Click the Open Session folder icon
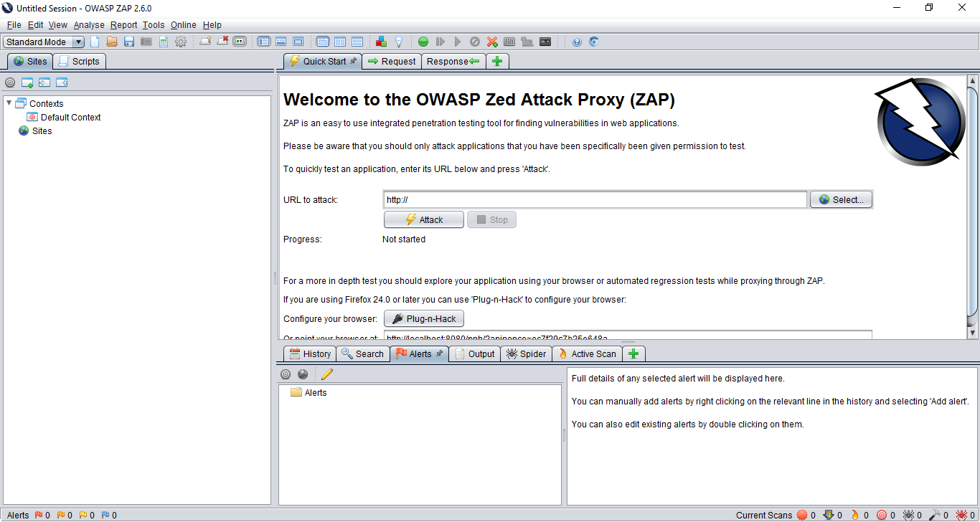980x522 pixels. tap(112, 42)
